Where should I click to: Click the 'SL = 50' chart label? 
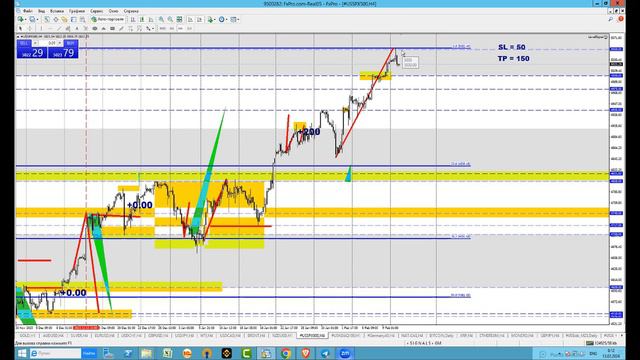[511, 47]
